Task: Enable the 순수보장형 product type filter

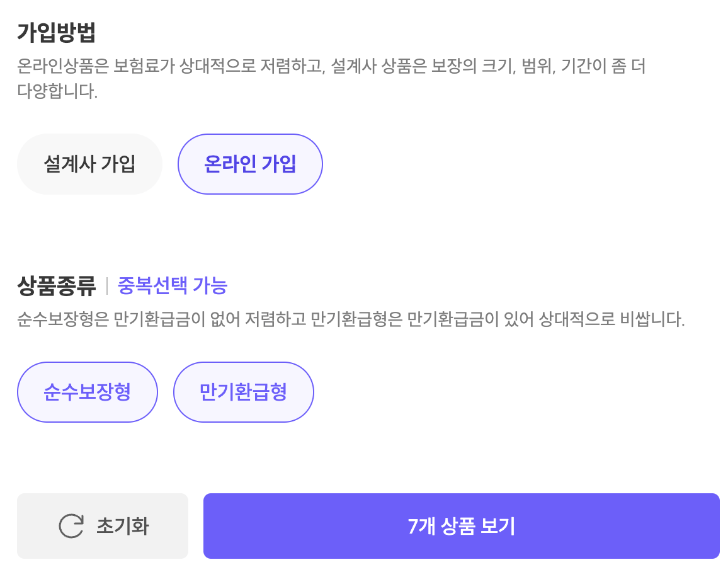Action: click(x=88, y=392)
